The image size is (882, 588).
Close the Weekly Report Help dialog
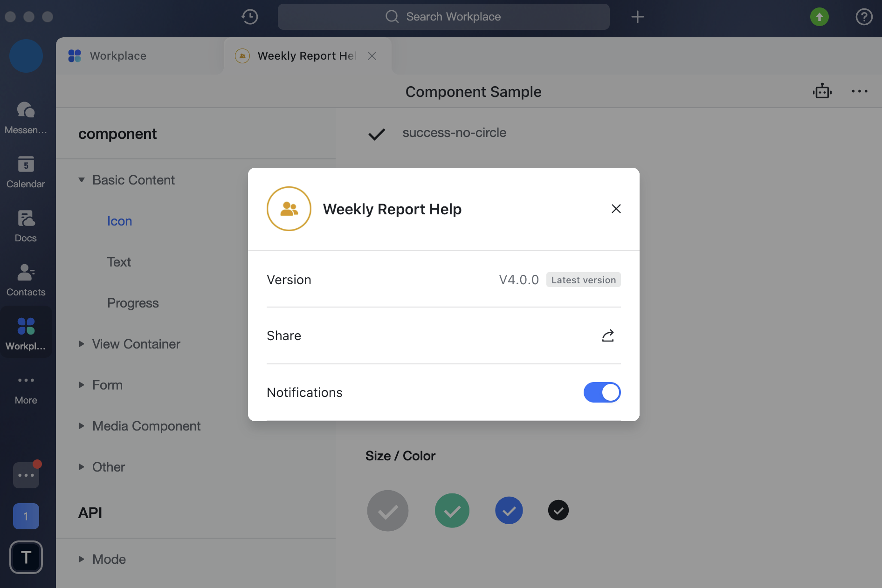click(x=616, y=209)
